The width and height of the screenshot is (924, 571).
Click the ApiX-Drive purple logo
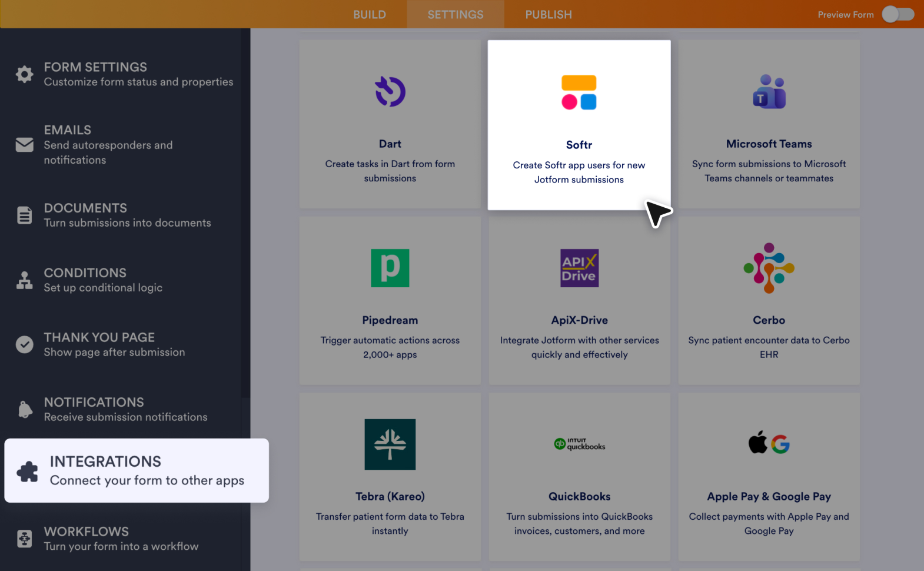580,268
